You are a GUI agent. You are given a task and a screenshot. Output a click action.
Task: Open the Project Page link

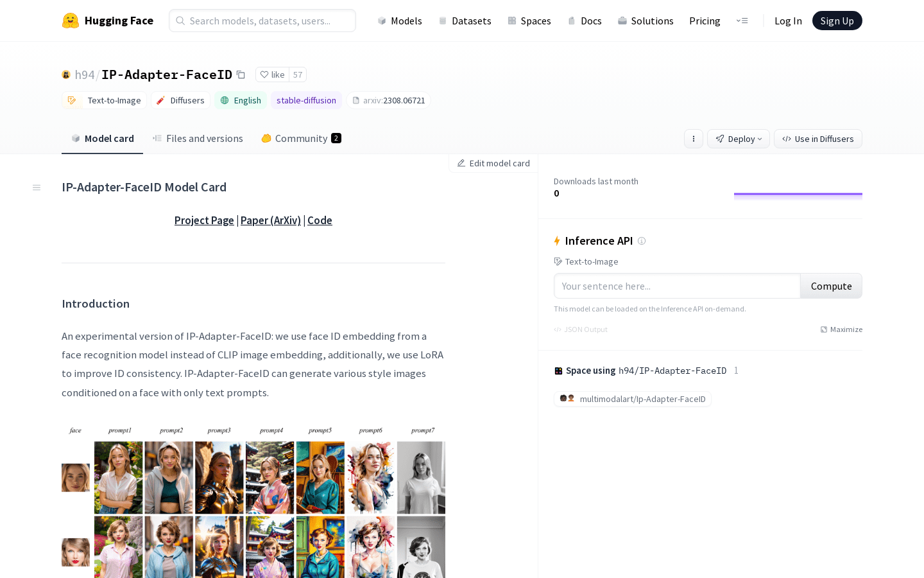tap(204, 220)
